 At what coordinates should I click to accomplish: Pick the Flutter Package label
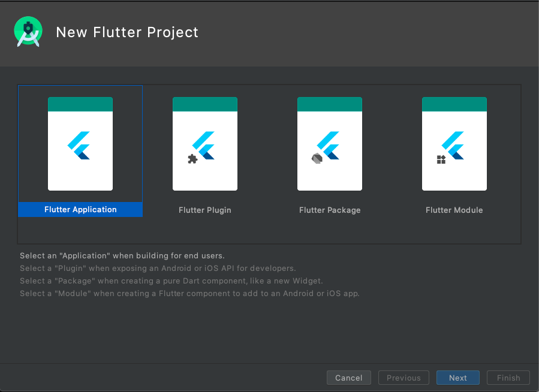pyautogui.click(x=330, y=210)
